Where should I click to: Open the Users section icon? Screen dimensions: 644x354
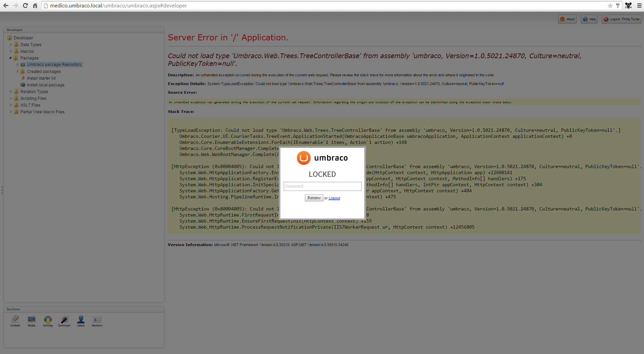coord(81,321)
